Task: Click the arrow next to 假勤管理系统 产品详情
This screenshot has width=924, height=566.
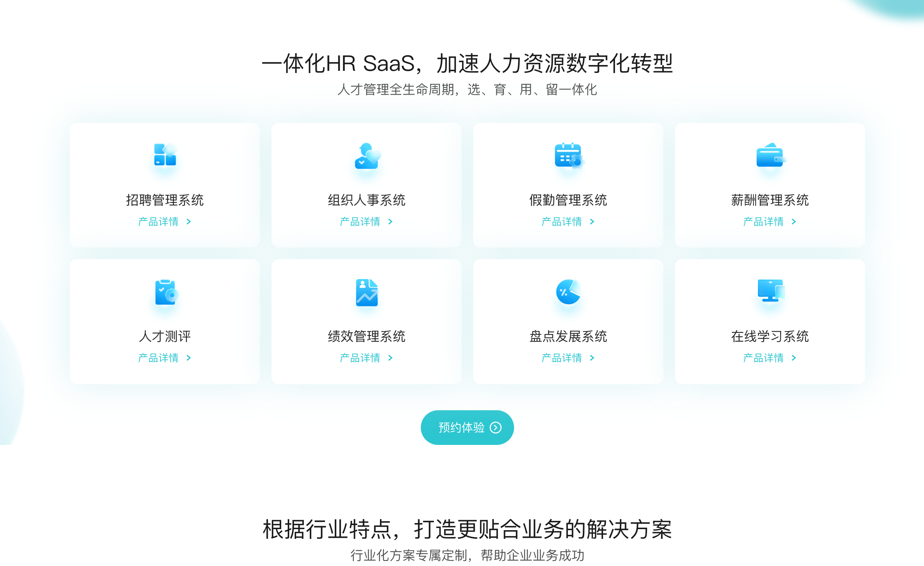Action: pos(592,222)
